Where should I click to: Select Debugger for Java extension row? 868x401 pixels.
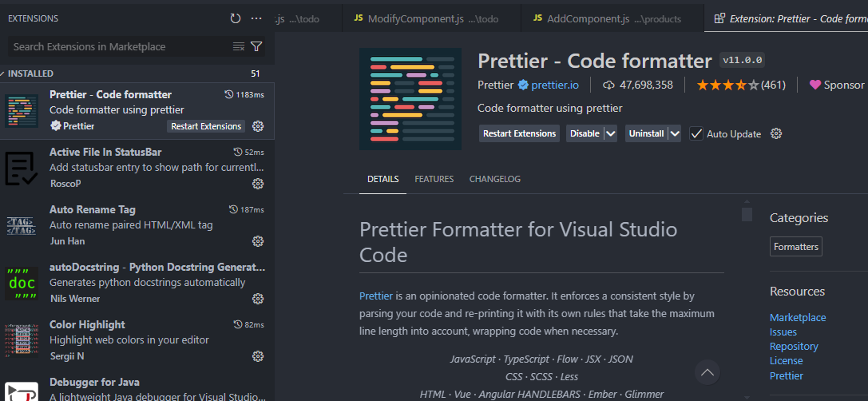[x=137, y=387]
